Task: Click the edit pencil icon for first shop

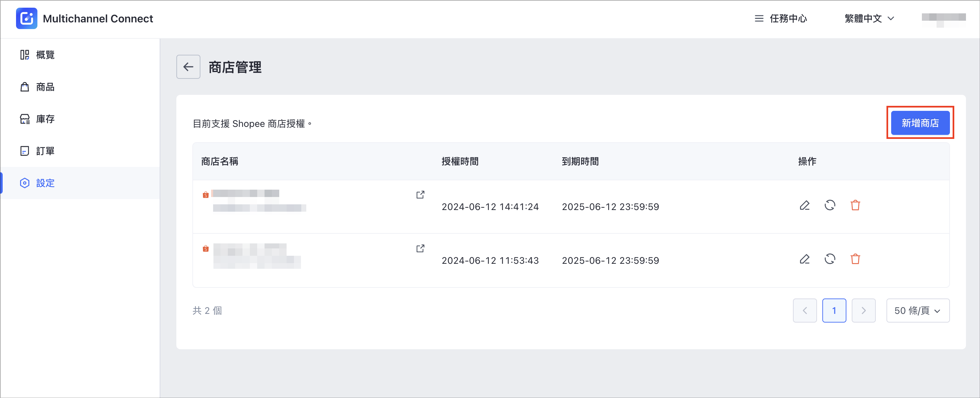Action: coord(805,206)
